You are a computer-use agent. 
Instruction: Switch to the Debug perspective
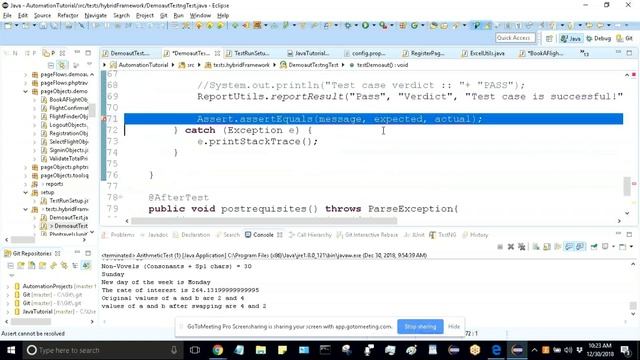tap(598, 38)
